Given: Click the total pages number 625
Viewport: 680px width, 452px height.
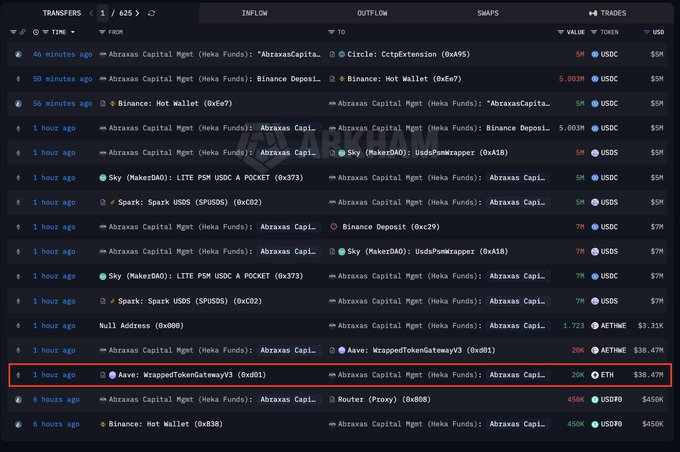Looking at the screenshot, I should click(x=125, y=13).
